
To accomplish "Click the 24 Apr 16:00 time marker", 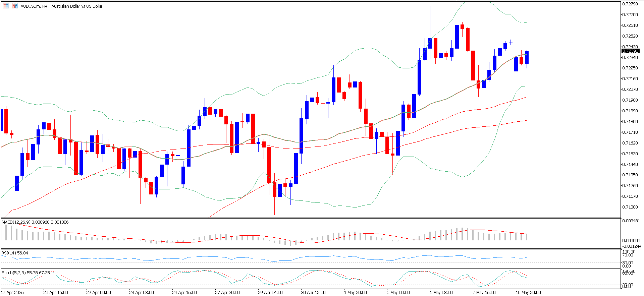I will (x=184, y=292).
